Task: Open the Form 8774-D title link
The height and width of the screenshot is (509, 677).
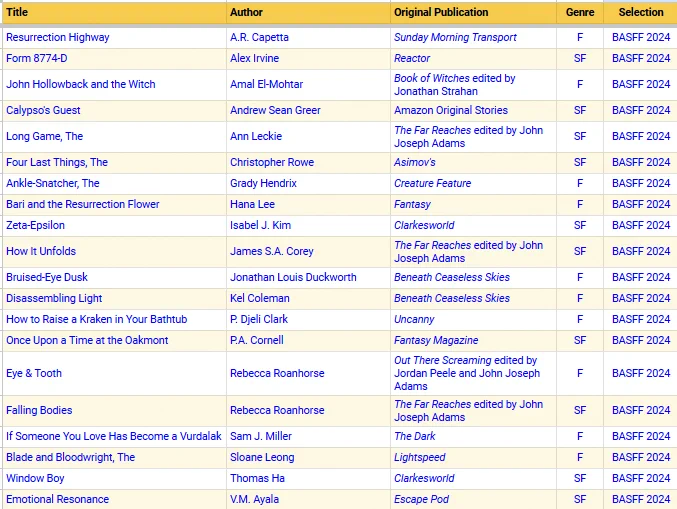Action: (x=37, y=58)
